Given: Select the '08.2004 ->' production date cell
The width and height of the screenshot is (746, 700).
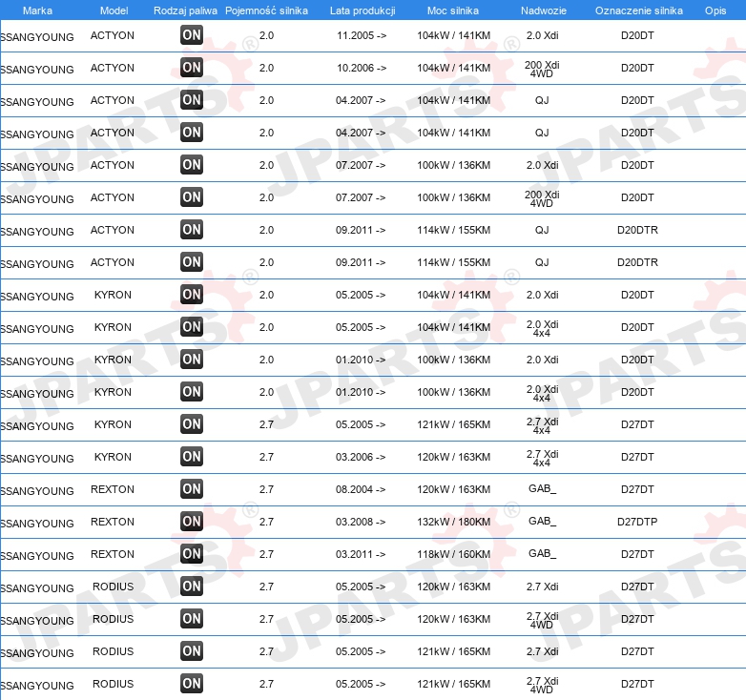Looking at the screenshot, I should pyautogui.click(x=361, y=489).
